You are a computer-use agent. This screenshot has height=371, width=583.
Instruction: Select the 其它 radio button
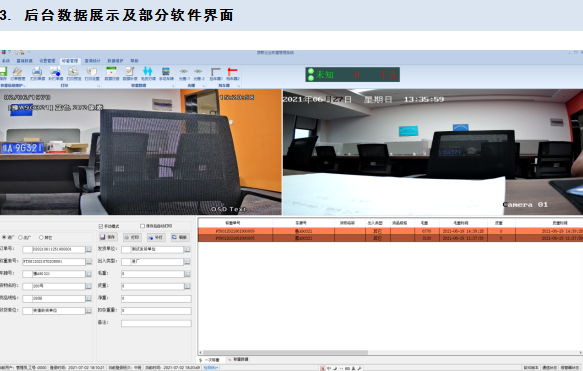click(41, 238)
